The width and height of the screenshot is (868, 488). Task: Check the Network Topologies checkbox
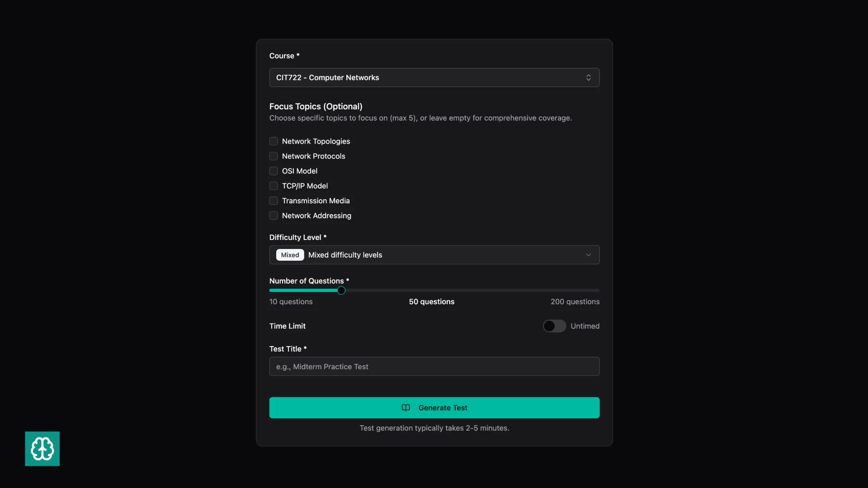pos(274,141)
